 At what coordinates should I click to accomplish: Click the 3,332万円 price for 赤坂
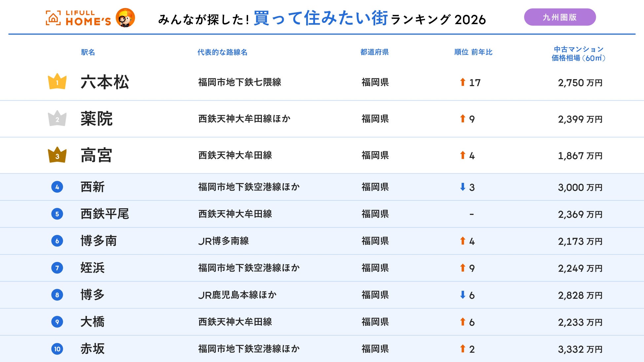click(x=580, y=349)
